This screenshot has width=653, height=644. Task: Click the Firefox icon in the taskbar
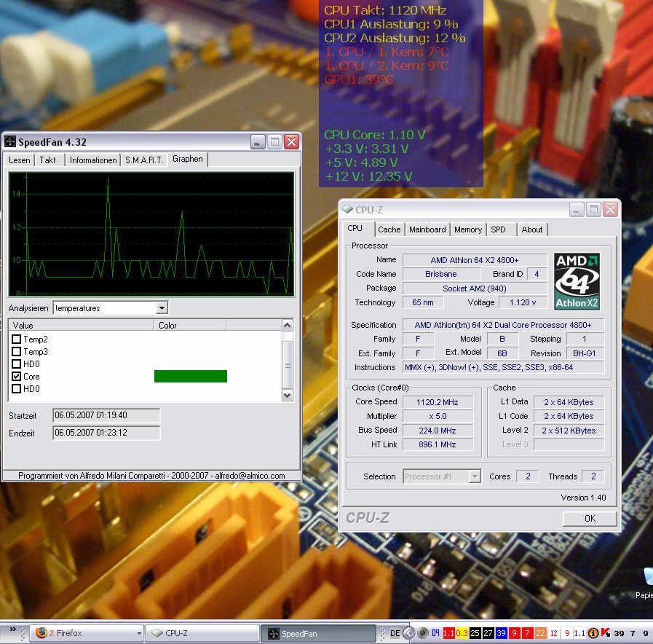tap(41, 633)
